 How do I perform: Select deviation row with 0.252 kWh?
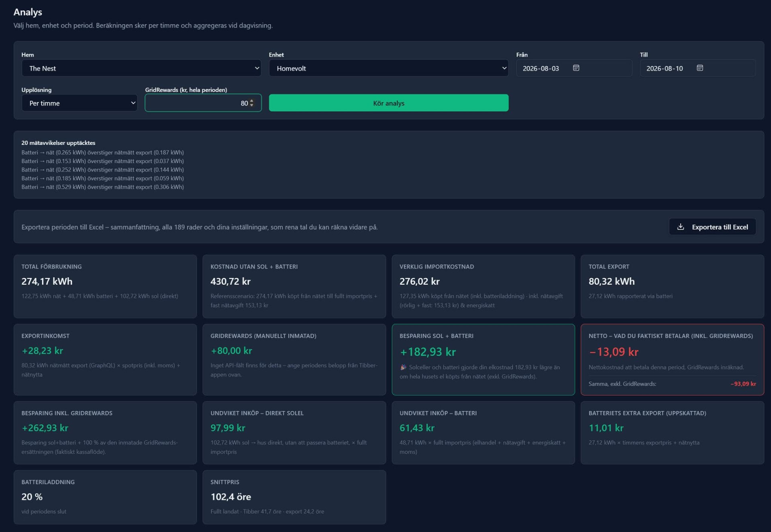103,170
